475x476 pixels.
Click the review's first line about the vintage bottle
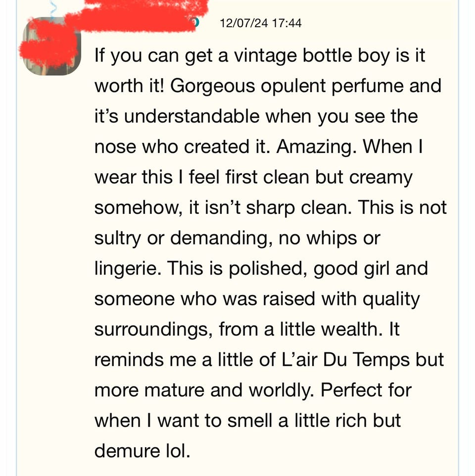pos(259,55)
